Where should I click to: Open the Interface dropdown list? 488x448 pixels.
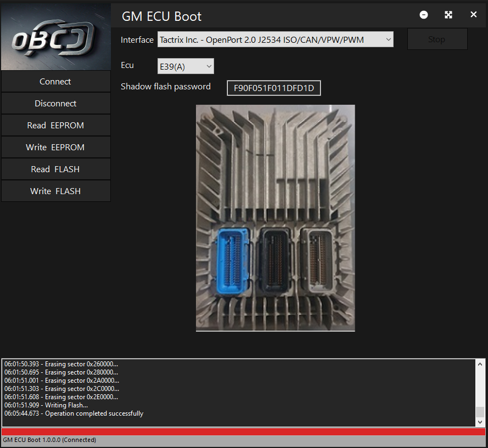(x=276, y=39)
